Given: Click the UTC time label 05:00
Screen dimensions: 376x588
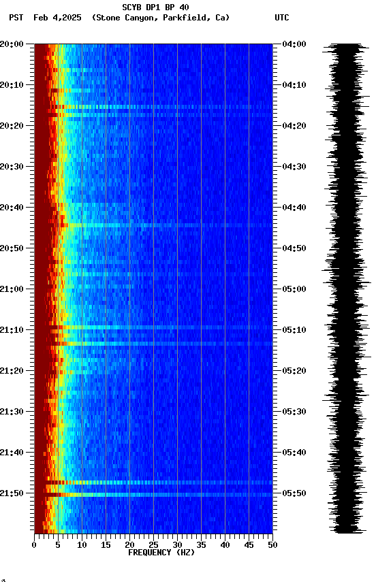Looking at the screenshot, I should (294, 289).
